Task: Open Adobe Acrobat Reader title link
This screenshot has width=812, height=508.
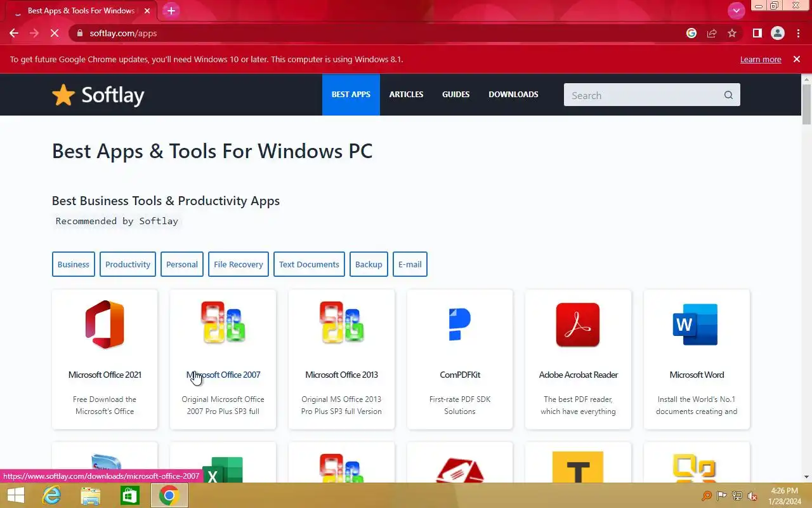Action: point(578,375)
